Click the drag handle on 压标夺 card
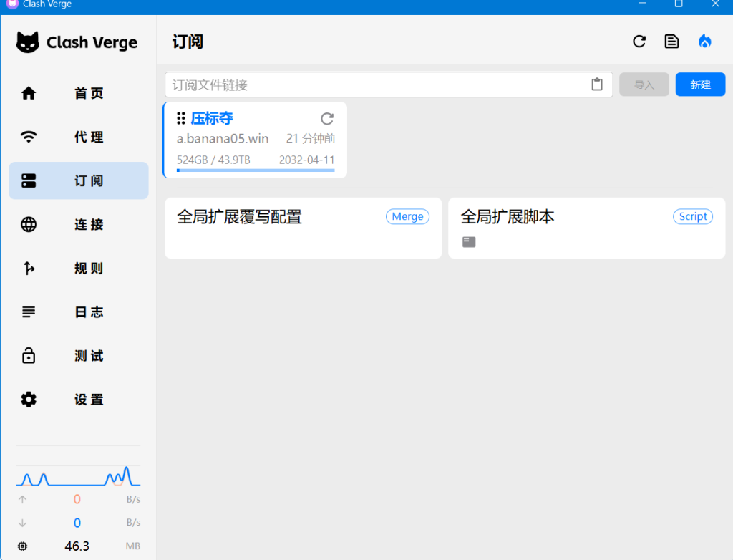 (181, 118)
